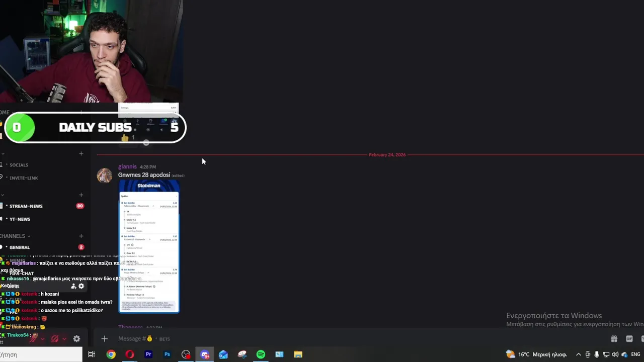644x362 pixels.
Task: Open microphone input options arrow
Action: tap(43, 338)
